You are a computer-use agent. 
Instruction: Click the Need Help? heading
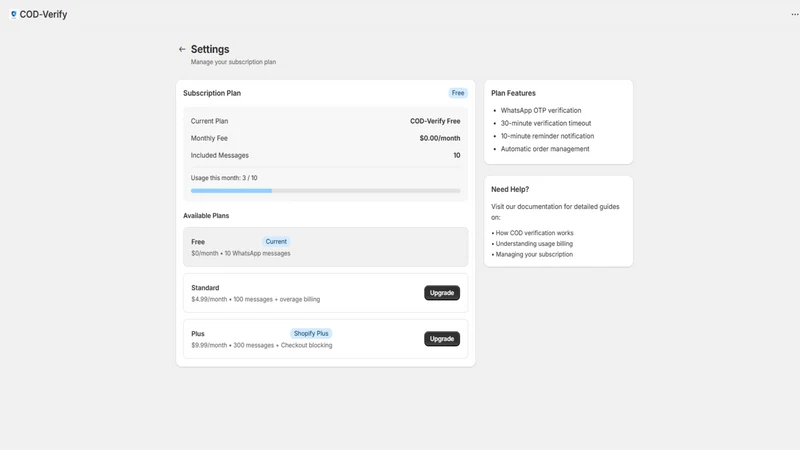coord(510,189)
